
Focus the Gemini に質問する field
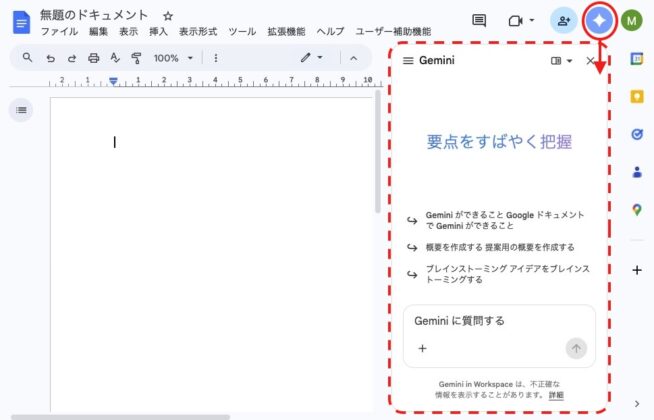(499, 321)
